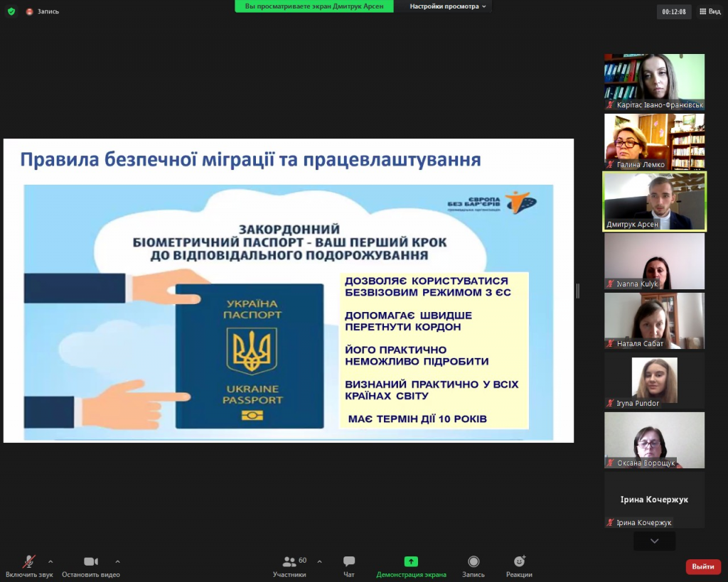Open the Настройки просмотра dropdown
The height and width of the screenshot is (582, 728).
448,6
